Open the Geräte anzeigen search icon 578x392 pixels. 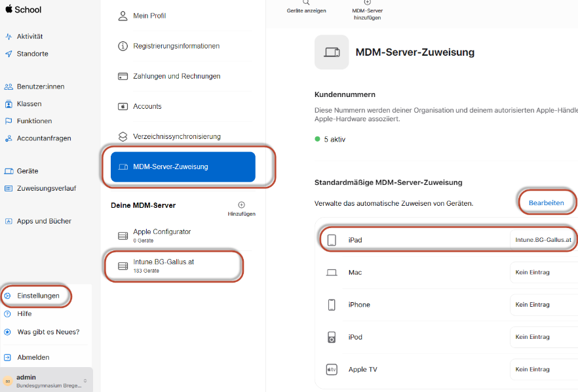coord(305,4)
